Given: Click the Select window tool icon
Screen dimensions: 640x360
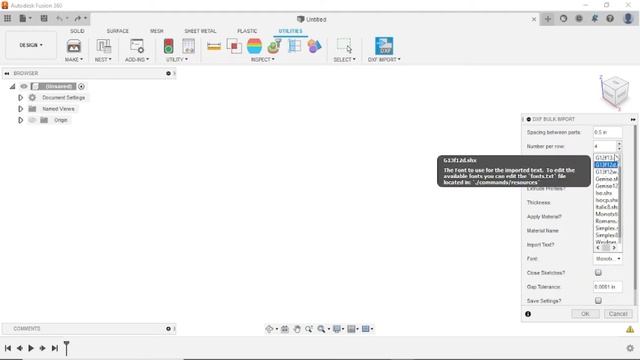Looking at the screenshot, I should (x=344, y=45).
